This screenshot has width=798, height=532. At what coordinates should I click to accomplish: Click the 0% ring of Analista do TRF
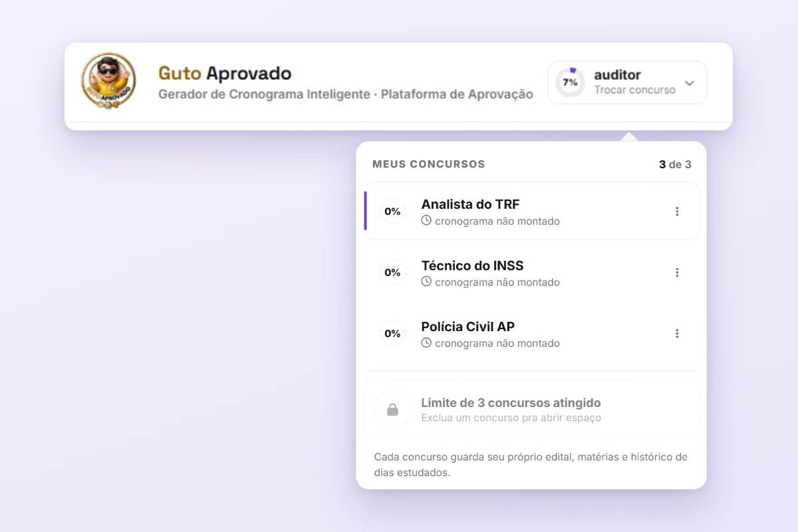click(x=392, y=211)
